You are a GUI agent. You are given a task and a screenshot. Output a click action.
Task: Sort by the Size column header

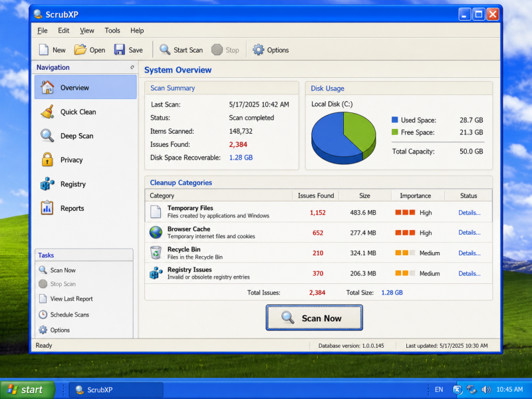(x=364, y=196)
